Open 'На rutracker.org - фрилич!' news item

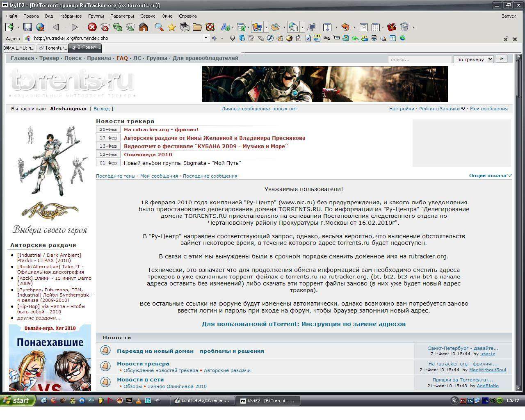[x=161, y=130]
